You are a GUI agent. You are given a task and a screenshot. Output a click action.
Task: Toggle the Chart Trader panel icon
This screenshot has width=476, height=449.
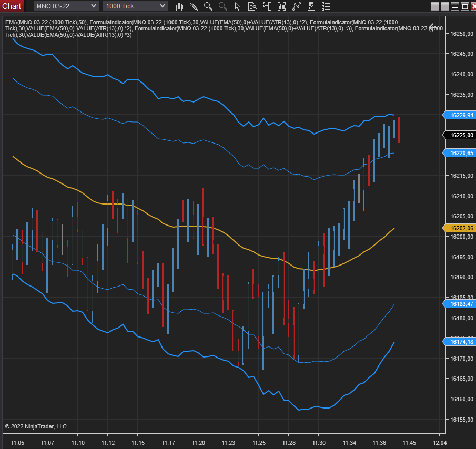(267, 6)
